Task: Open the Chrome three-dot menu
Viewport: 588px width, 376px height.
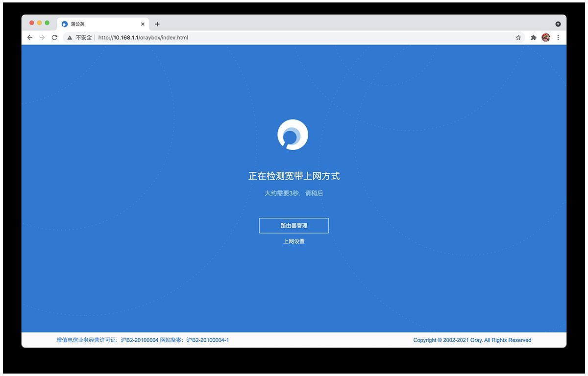Action: click(x=558, y=38)
